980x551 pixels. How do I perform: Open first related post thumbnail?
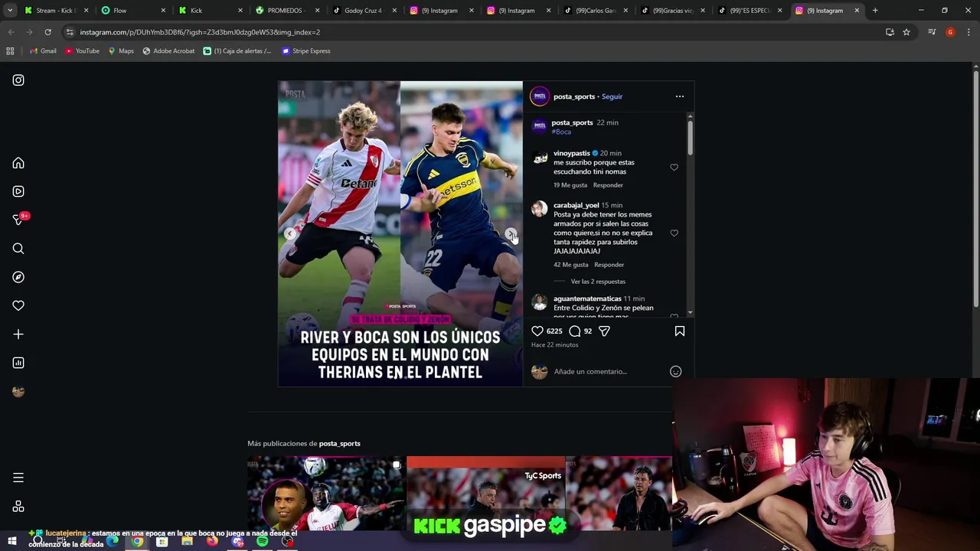(x=326, y=494)
